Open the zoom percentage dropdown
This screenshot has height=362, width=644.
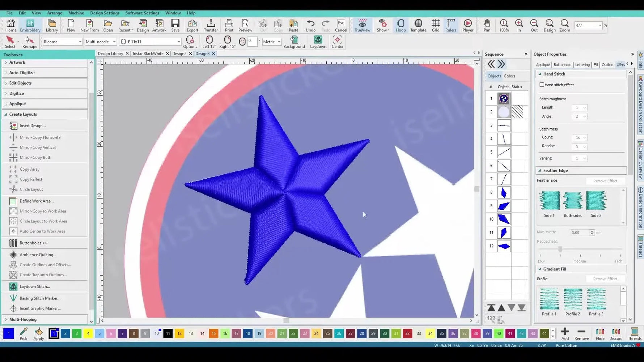click(600, 25)
